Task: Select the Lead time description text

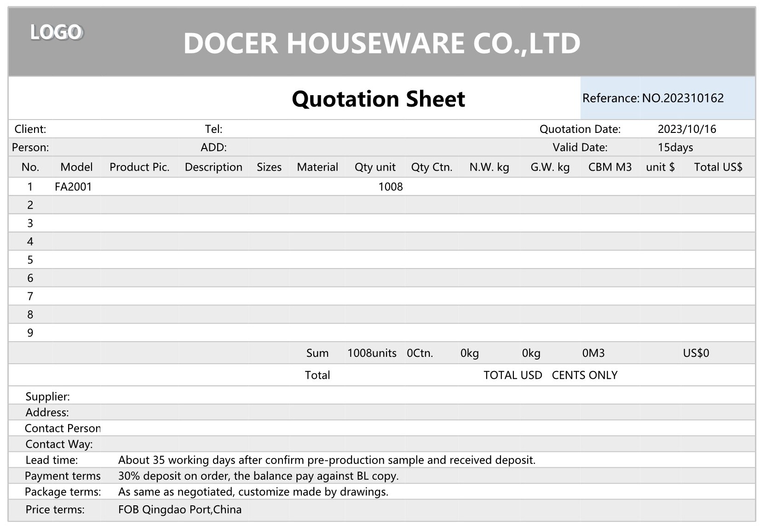Action: click(327, 460)
